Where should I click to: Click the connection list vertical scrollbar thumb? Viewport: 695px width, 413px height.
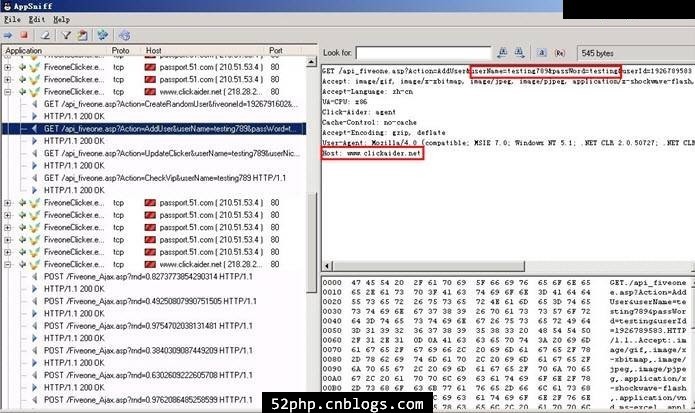coord(312,242)
